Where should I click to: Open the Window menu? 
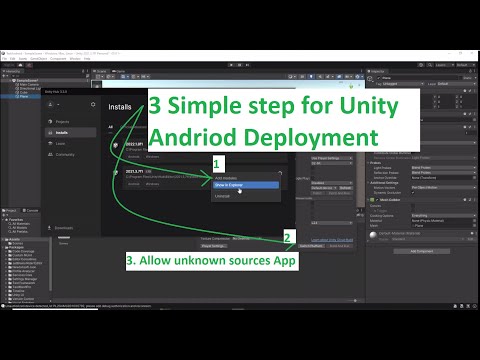click(x=75, y=59)
